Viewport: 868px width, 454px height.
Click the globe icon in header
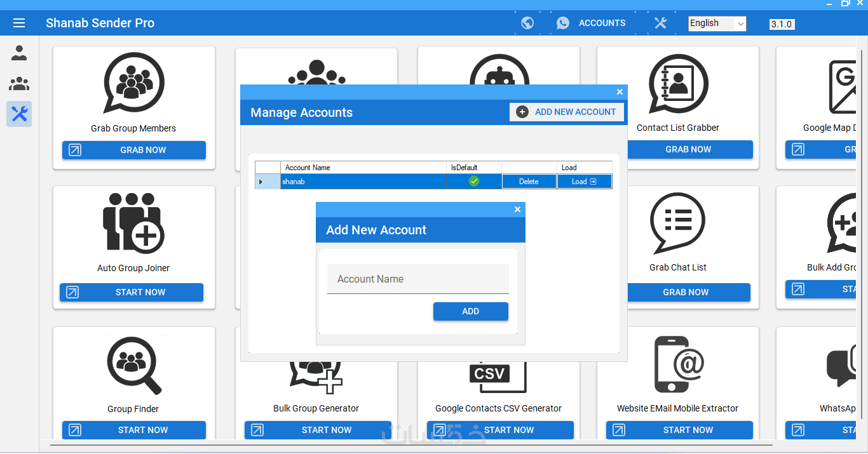[527, 23]
